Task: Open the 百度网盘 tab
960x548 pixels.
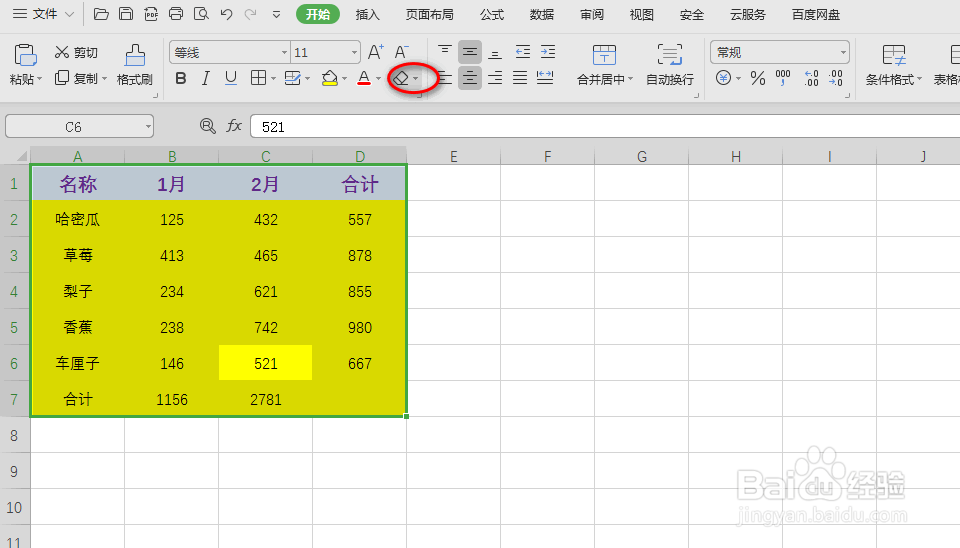Action: coord(816,15)
